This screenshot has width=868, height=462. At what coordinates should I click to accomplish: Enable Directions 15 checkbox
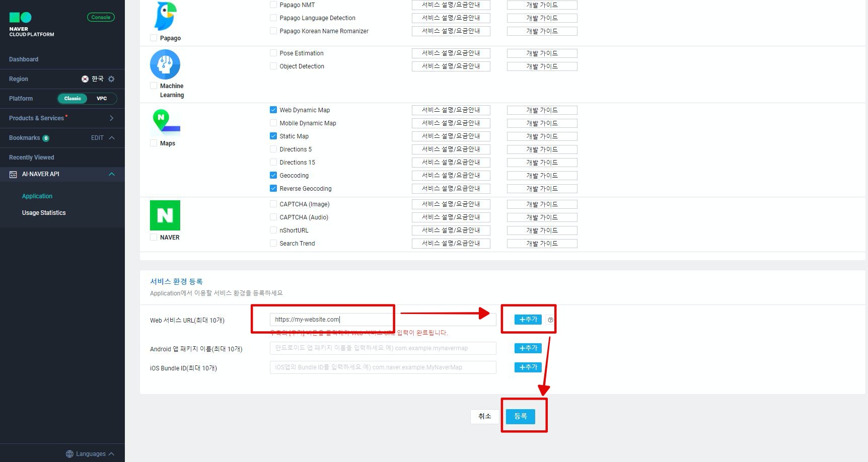pyautogui.click(x=273, y=162)
